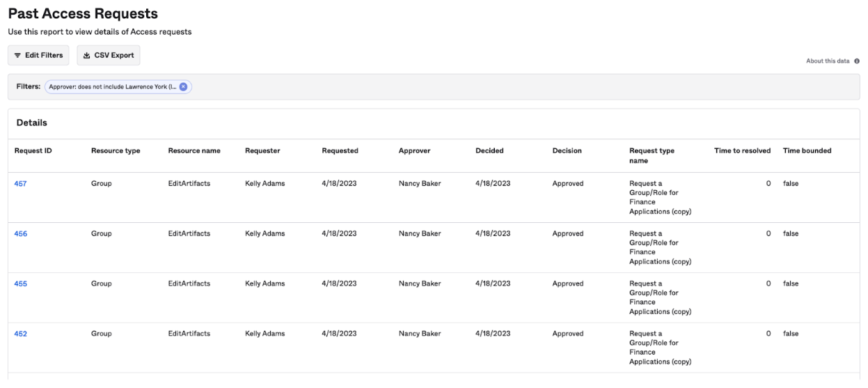Viewport: 868px width, 388px height.
Task: Click the Approver filter chip text
Action: [112, 87]
